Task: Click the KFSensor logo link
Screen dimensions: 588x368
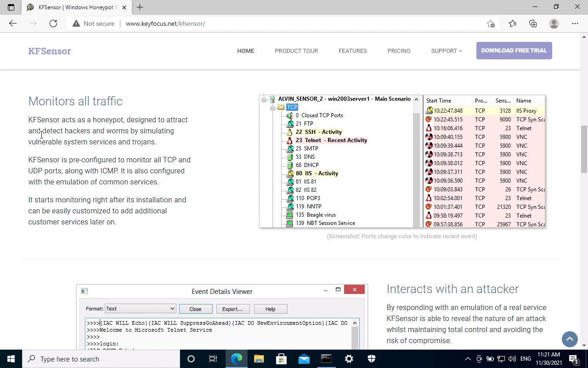Action: [50, 51]
